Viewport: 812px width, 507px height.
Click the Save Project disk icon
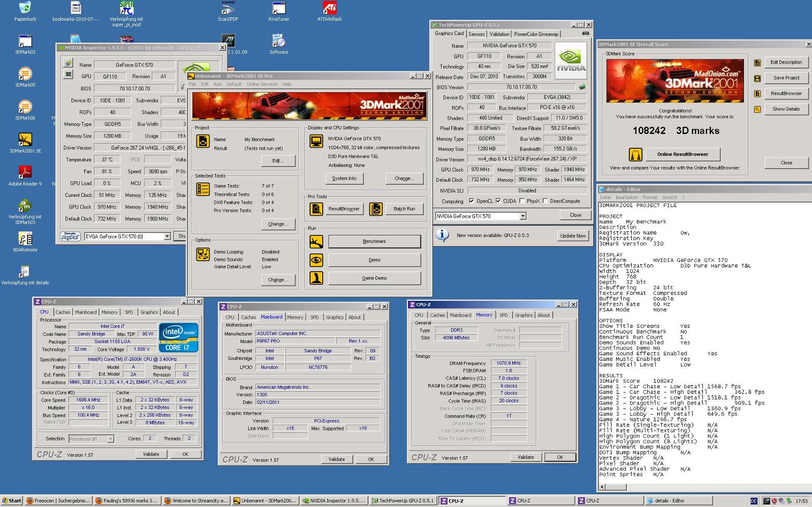click(x=757, y=78)
